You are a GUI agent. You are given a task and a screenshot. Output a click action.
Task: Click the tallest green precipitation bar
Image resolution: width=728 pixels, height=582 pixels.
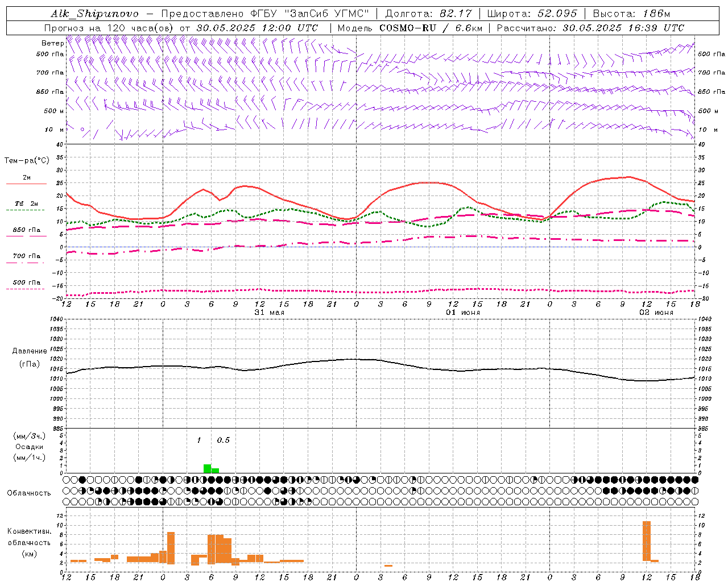point(207,468)
